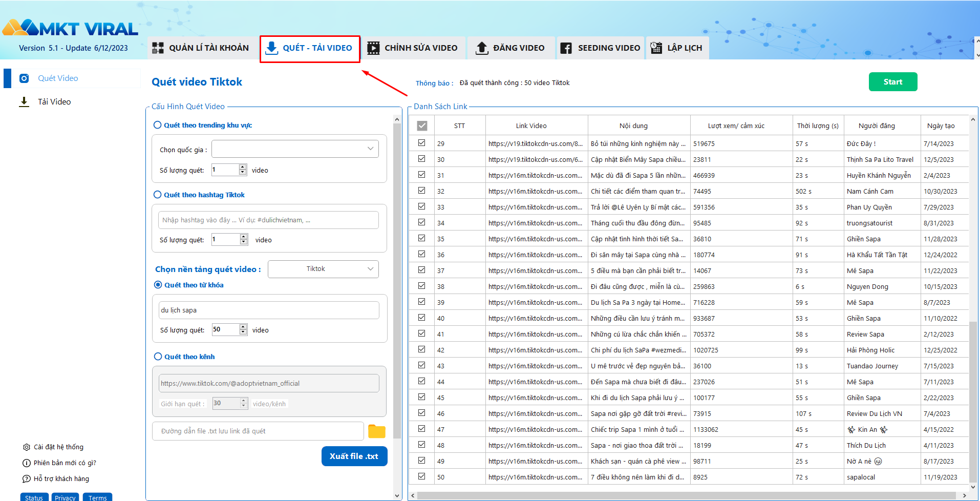Screen dimensions: 980x501
Task: Select Quét theo từ khóa option
Action: click(158, 285)
